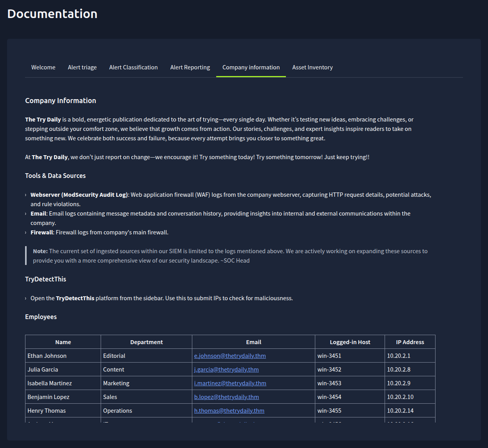Click the Sales department cell
Image resolution: width=488 pixels, height=448 pixels.
[x=146, y=397]
